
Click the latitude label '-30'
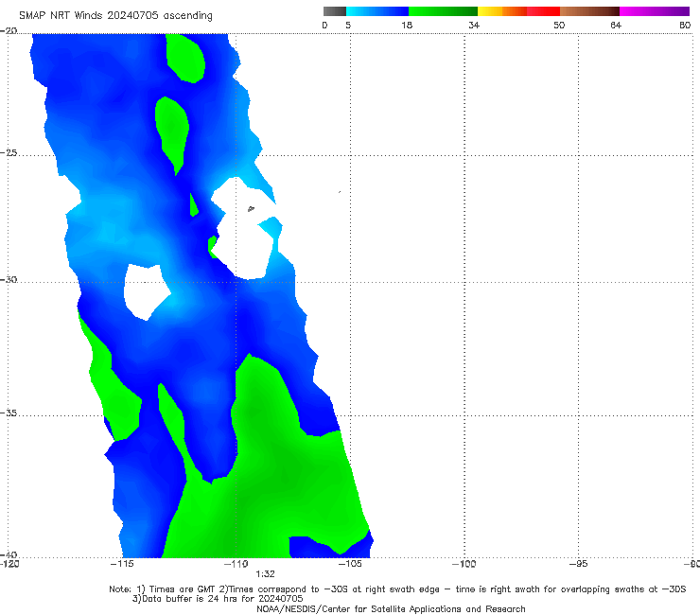(9, 279)
